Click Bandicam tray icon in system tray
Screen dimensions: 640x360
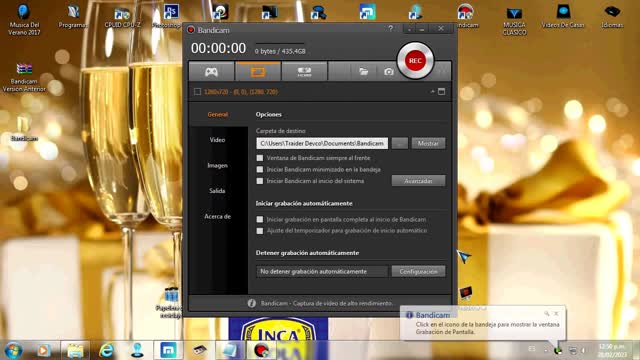tap(558, 350)
